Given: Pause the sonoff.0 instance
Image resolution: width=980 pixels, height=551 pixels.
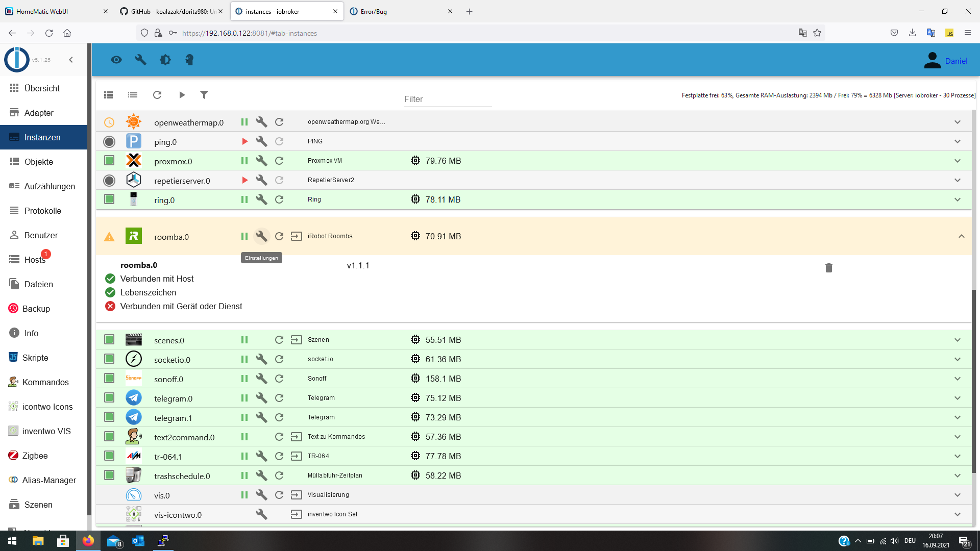Looking at the screenshot, I should [244, 379].
